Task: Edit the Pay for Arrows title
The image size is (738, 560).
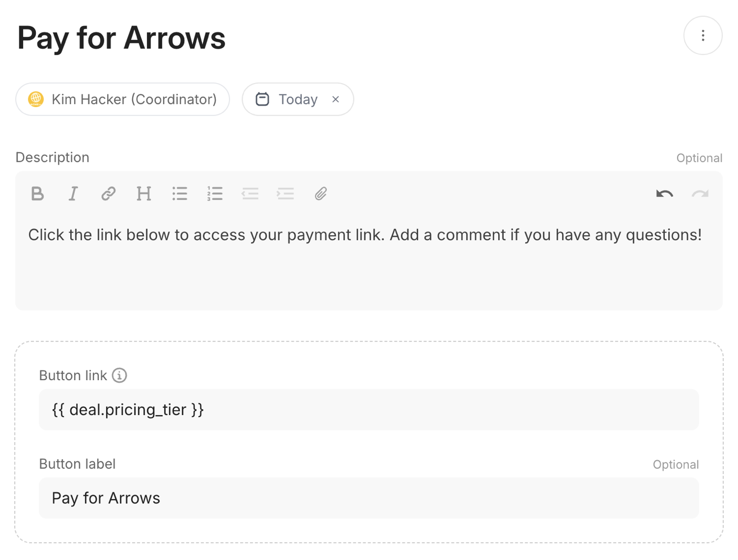Action: (121, 38)
